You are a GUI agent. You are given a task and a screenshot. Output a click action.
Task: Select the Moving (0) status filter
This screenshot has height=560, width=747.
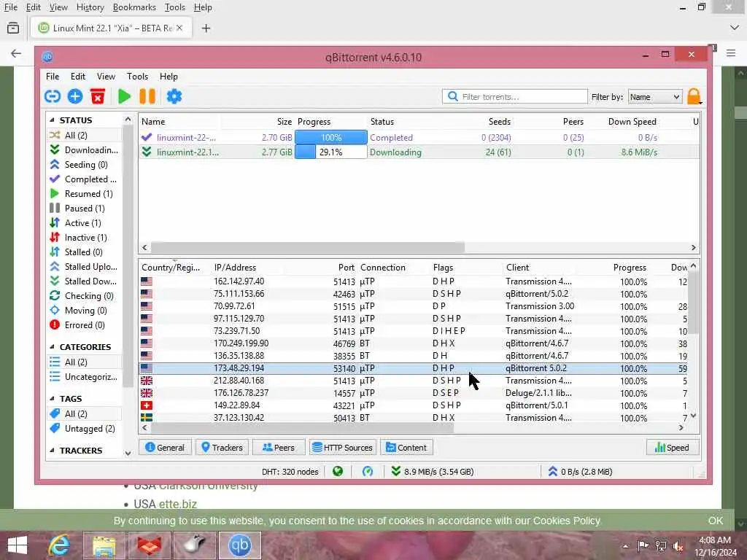84,311
